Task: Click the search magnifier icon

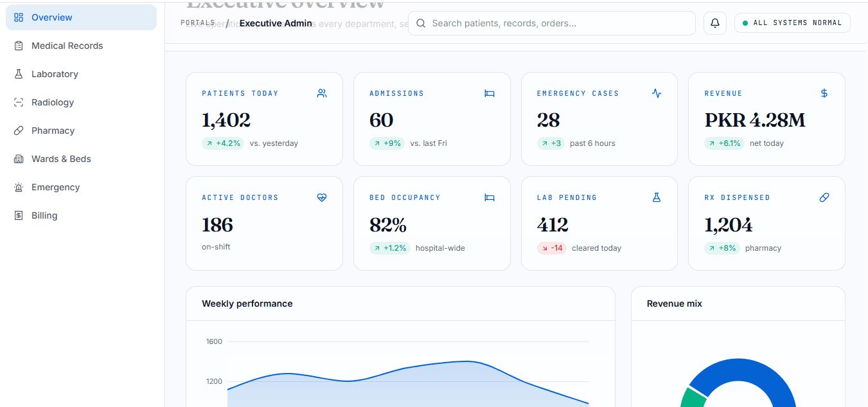Action: [421, 23]
